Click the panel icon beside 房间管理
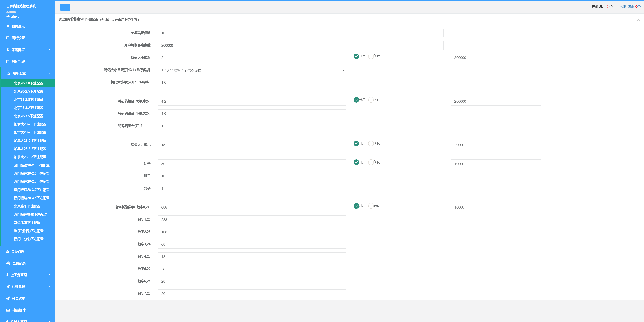The image size is (644, 322). click(8, 62)
